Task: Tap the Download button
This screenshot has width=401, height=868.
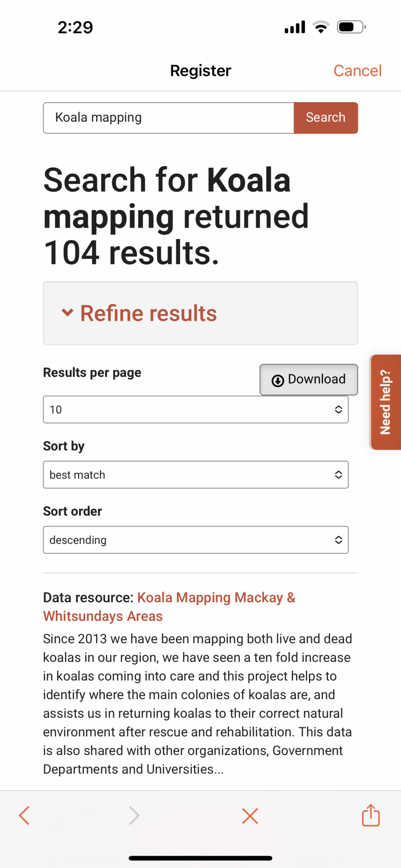Action: click(x=308, y=379)
